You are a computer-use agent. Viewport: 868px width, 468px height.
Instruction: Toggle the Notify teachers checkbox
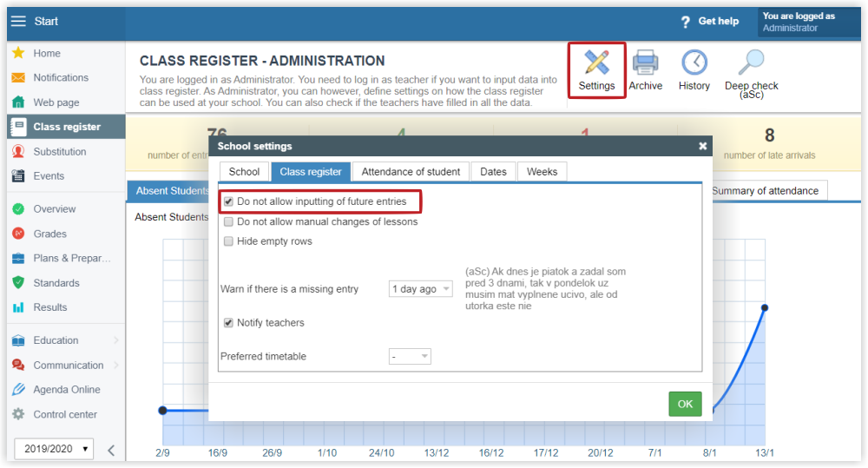point(228,322)
